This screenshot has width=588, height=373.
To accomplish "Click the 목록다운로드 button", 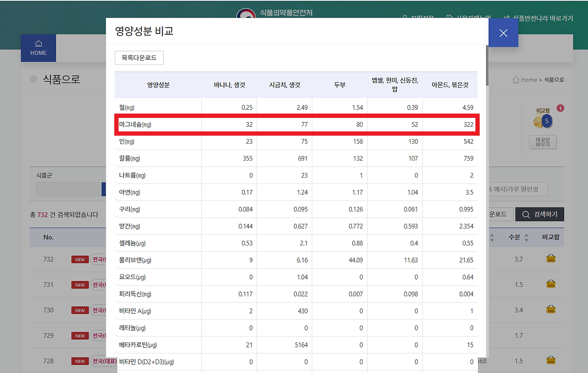I will pyautogui.click(x=139, y=58).
